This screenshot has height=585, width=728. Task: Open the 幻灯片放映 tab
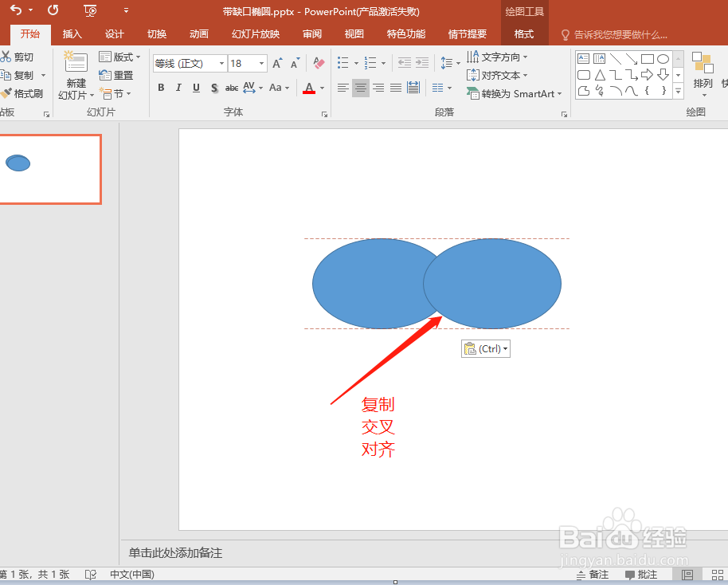click(256, 34)
